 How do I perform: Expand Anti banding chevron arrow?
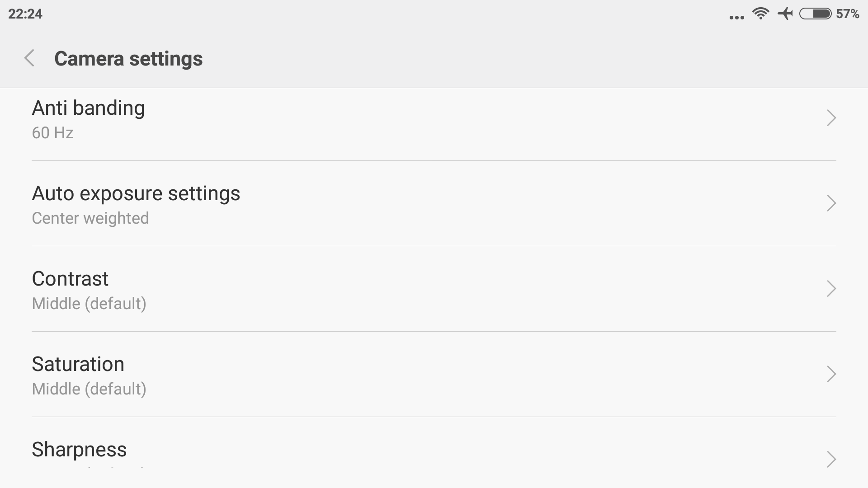pyautogui.click(x=831, y=118)
